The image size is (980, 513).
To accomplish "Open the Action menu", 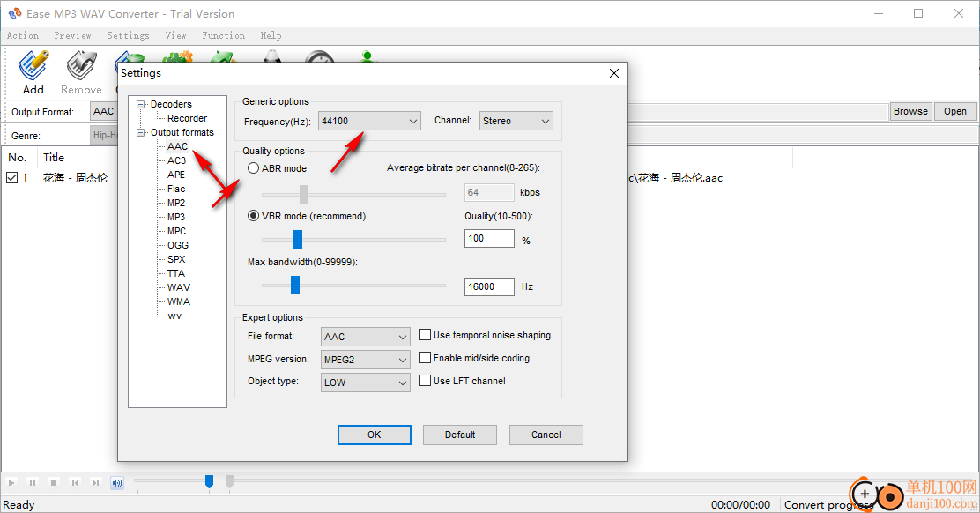I will (23, 35).
